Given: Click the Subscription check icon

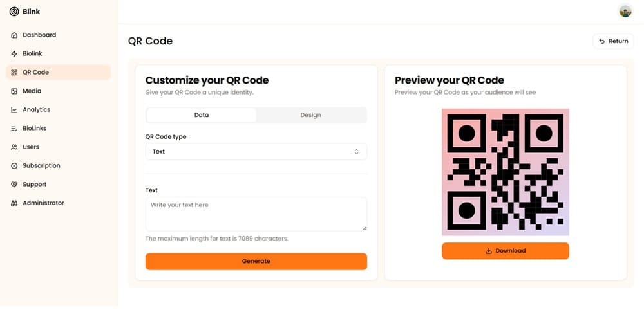Looking at the screenshot, I should [14, 166].
